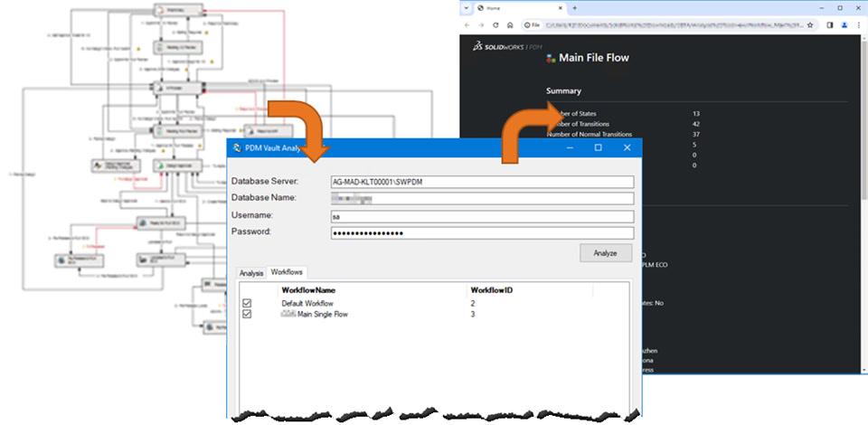Click the Database Server input field
868x425 pixels.
click(482, 182)
